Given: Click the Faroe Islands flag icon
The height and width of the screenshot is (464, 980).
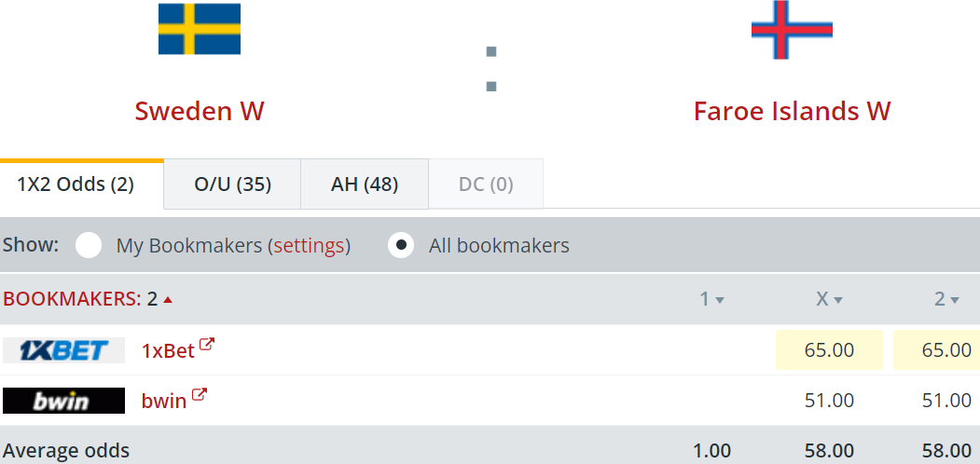Looking at the screenshot, I should (792, 31).
